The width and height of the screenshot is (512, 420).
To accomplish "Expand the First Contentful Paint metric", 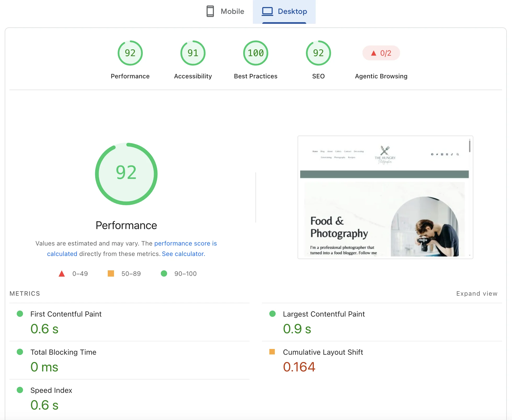I will [129, 322].
